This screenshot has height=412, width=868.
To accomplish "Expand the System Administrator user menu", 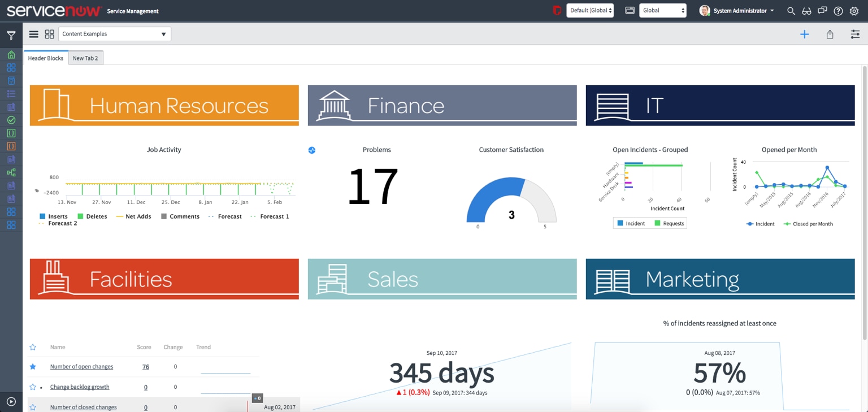I will click(x=737, y=11).
